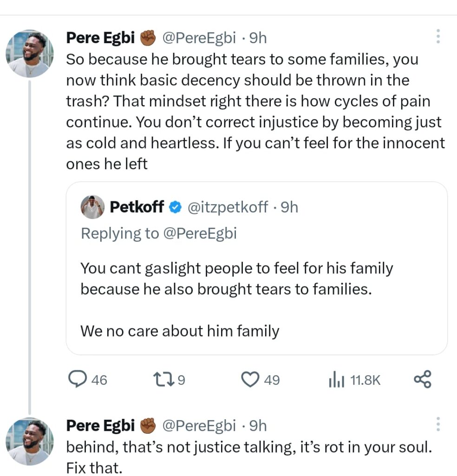This screenshot has height=476, width=457.
Task: Click the share icon on the tweet
Action: [x=422, y=379]
